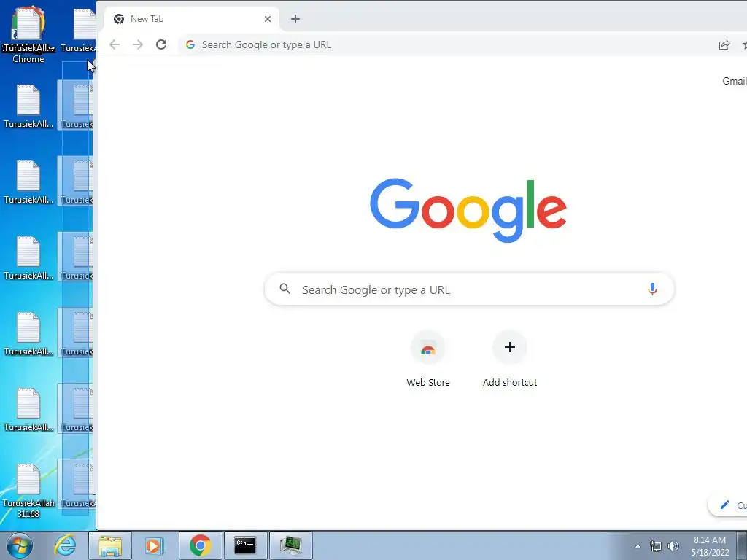Select the TurusiekAllah 31168 desktop file
Image resolution: width=747 pixels, height=560 pixels.
coord(28,491)
